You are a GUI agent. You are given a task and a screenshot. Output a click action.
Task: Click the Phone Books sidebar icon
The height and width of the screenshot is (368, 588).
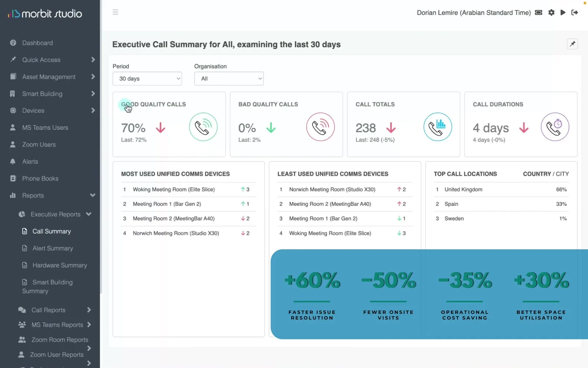click(13, 178)
